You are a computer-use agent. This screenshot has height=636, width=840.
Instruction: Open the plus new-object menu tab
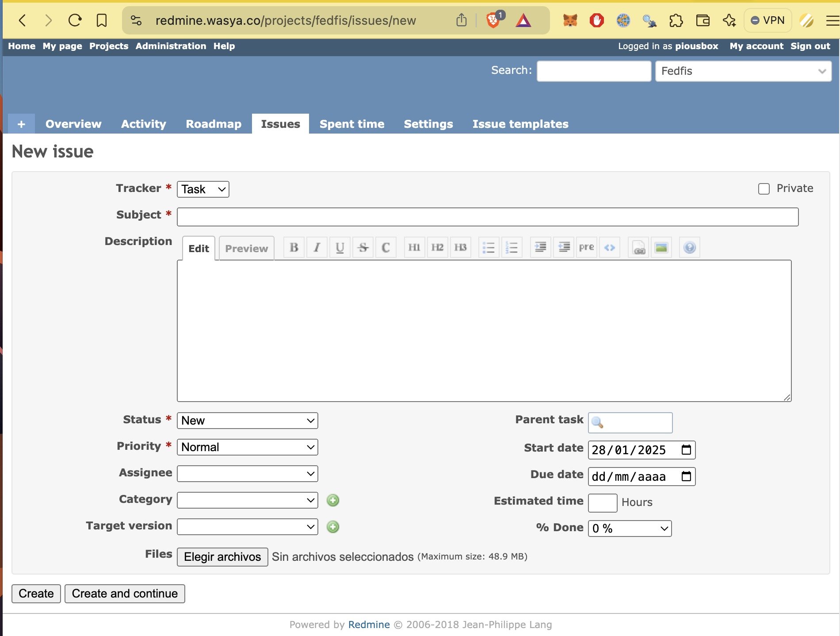[x=21, y=124]
